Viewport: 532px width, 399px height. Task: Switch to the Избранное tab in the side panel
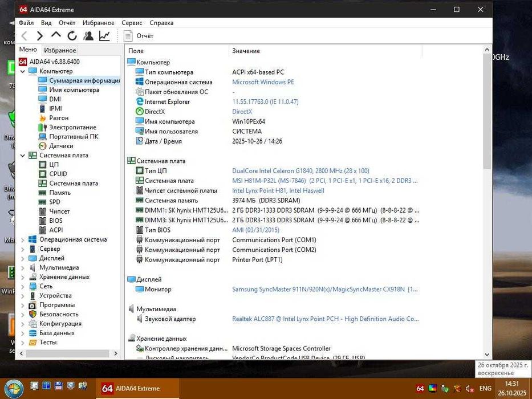tap(60, 50)
